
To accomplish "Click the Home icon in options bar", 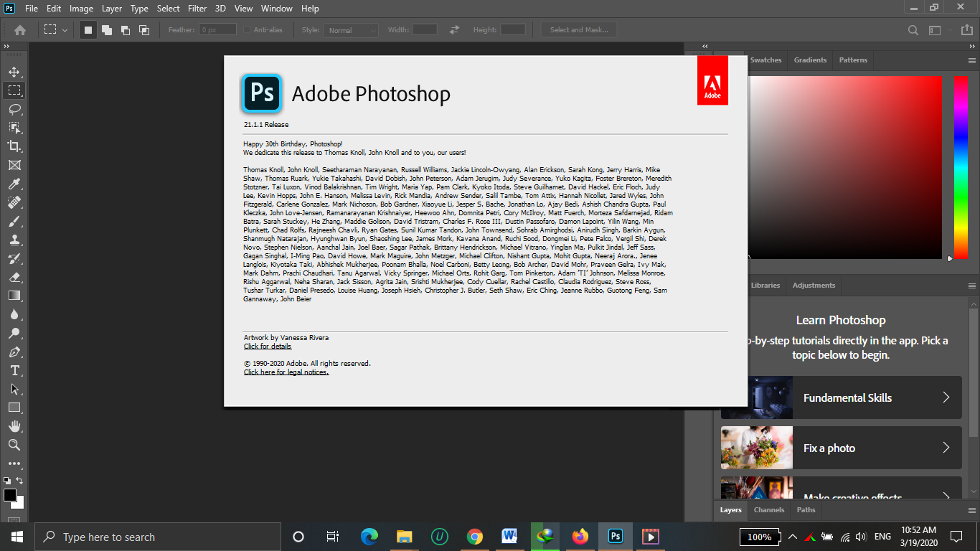I will click(x=20, y=30).
